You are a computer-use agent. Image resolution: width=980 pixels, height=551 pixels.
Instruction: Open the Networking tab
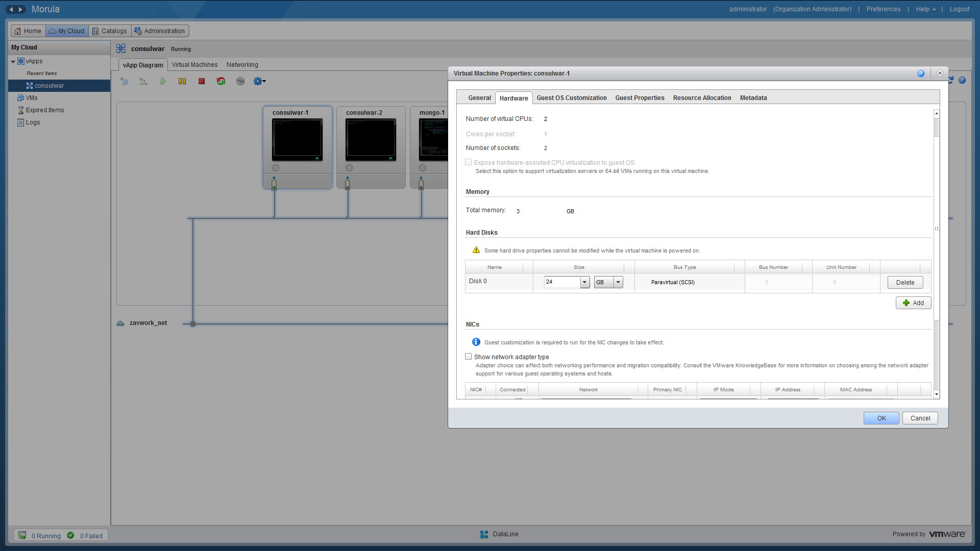coord(242,65)
